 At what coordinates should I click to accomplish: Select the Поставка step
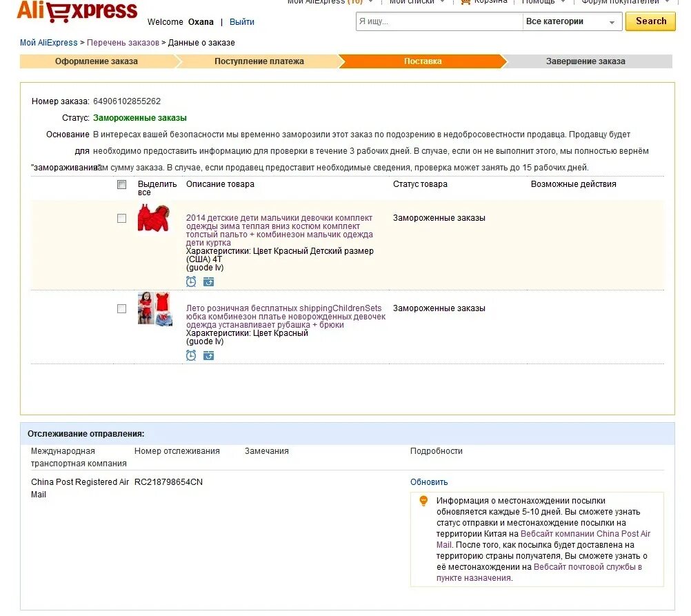click(423, 61)
